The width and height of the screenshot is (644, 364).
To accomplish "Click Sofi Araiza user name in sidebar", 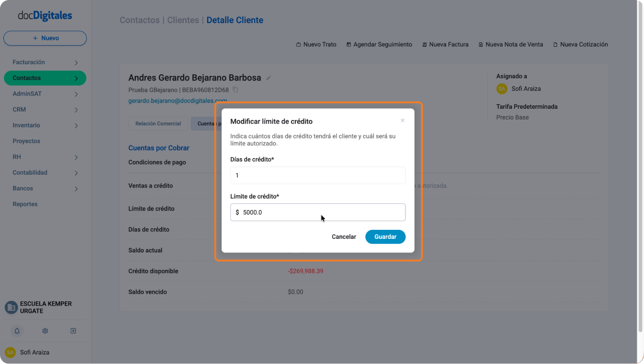I will pos(35,353).
